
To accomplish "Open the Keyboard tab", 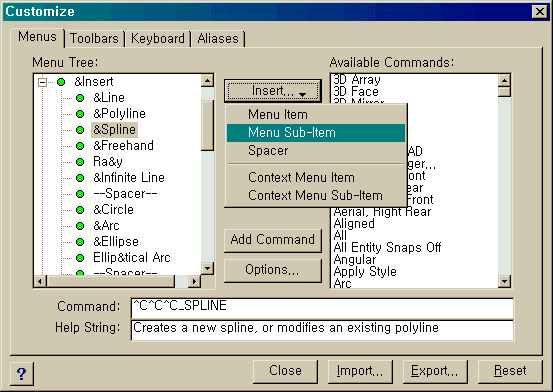I will (x=158, y=39).
